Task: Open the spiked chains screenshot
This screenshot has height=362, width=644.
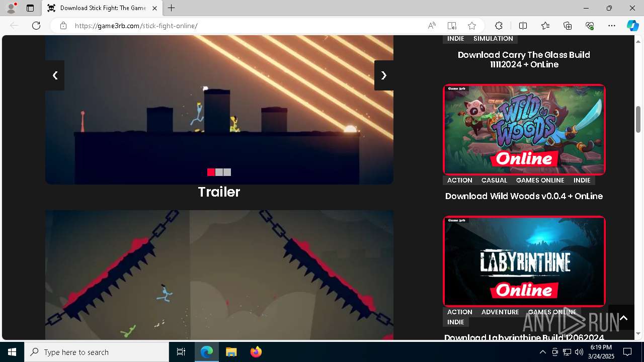Action: (x=219, y=275)
